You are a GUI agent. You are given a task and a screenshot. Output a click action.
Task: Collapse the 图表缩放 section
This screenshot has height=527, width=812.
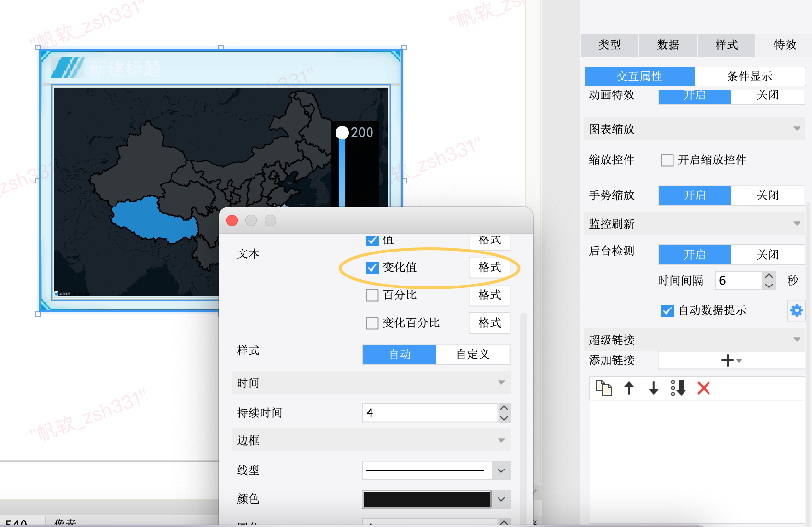pos(796,129)
